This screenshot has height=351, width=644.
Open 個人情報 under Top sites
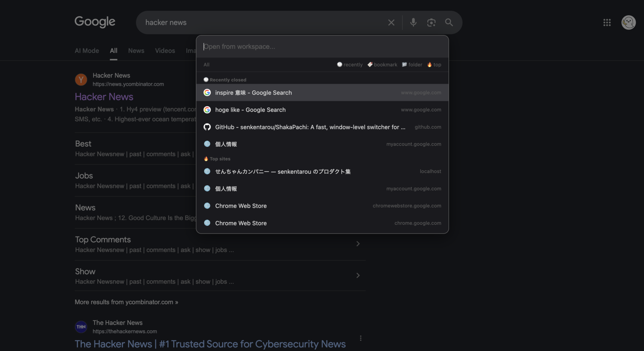click(x=322, y=189)
